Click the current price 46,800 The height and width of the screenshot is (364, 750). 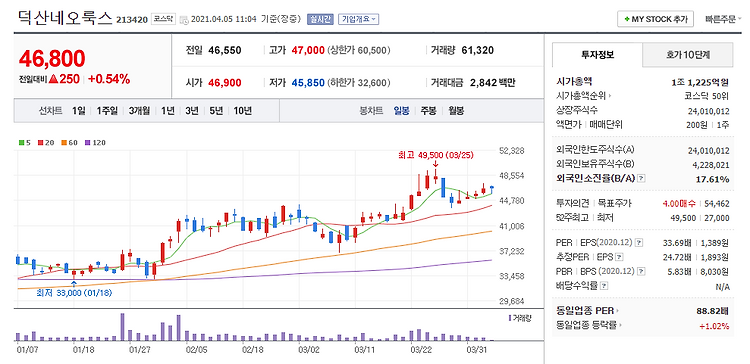click(52, 58)
